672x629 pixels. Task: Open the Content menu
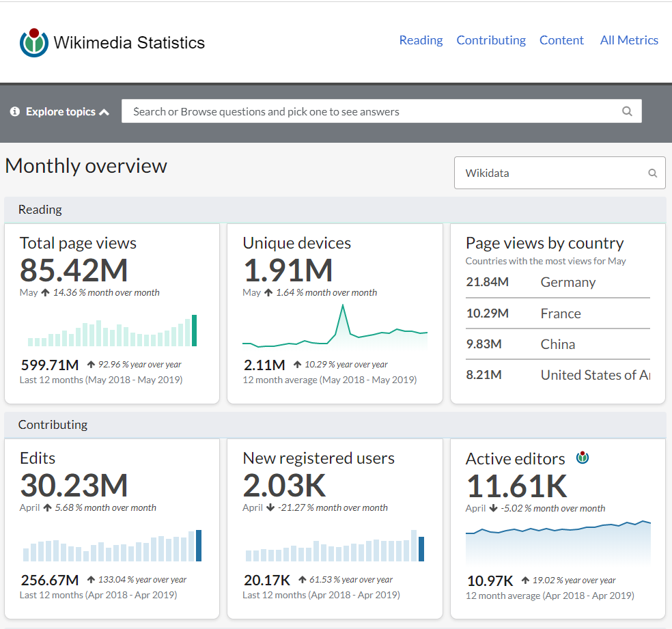pyautogui.click(x=561, y=40)
